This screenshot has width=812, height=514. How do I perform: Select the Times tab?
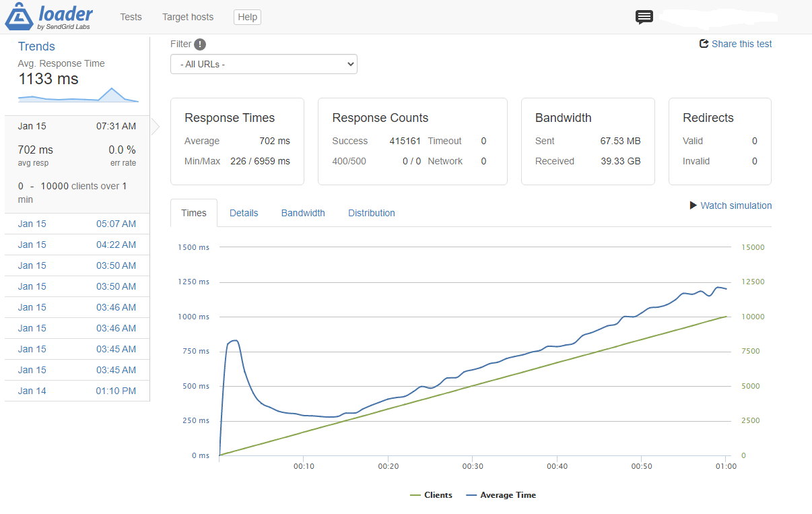pos(194,213)
